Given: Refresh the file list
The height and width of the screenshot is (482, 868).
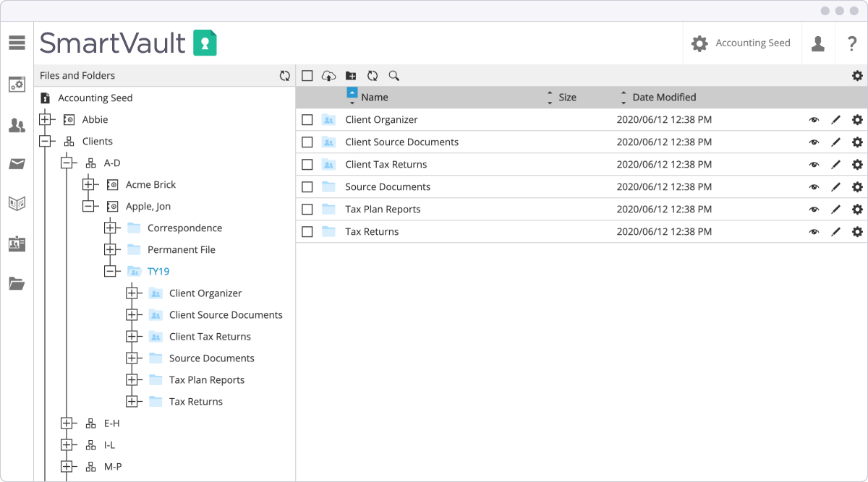Looking at the screenshot, I should pos(372,75).
